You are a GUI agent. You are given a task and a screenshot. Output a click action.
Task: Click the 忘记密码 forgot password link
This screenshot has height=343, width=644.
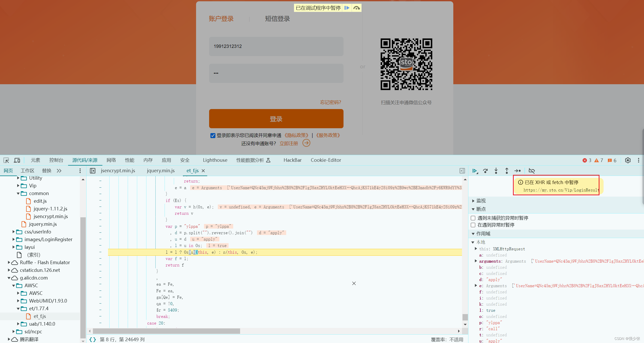330,102
